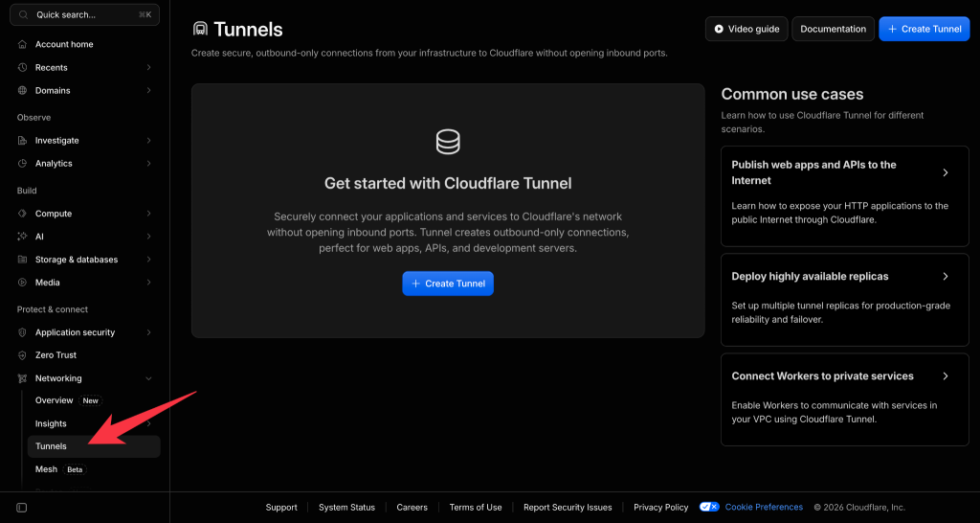Click the Investigate sidebar icon
This screenshot has width=980, height=523.
coord(23,141)
